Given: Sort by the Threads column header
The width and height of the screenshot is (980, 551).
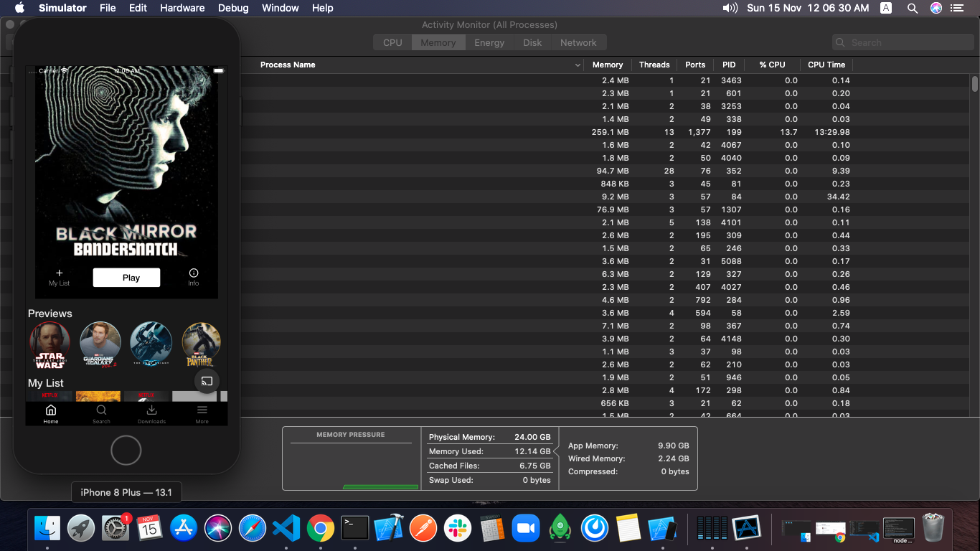Looking at the screenshot, I should 654,65.
